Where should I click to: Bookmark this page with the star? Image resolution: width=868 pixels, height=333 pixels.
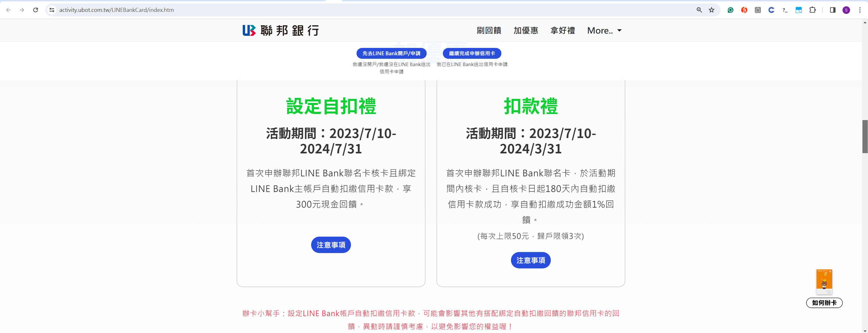(x=711, y=10)
